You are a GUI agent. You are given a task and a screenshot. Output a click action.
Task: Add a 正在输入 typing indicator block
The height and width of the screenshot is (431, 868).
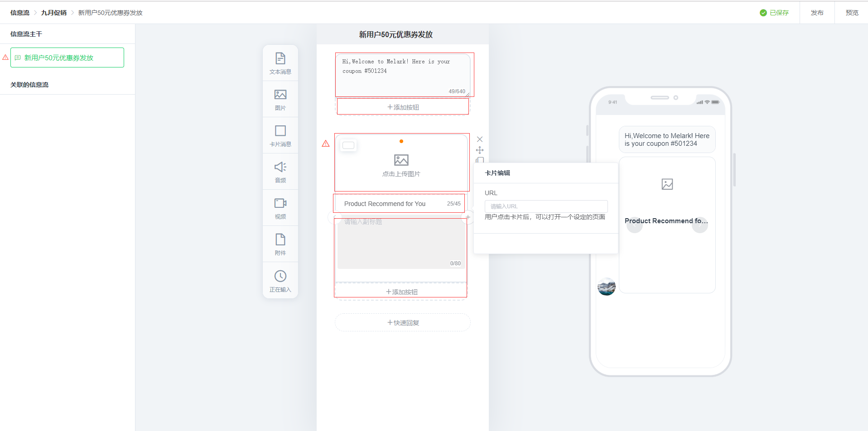[280, 281]
